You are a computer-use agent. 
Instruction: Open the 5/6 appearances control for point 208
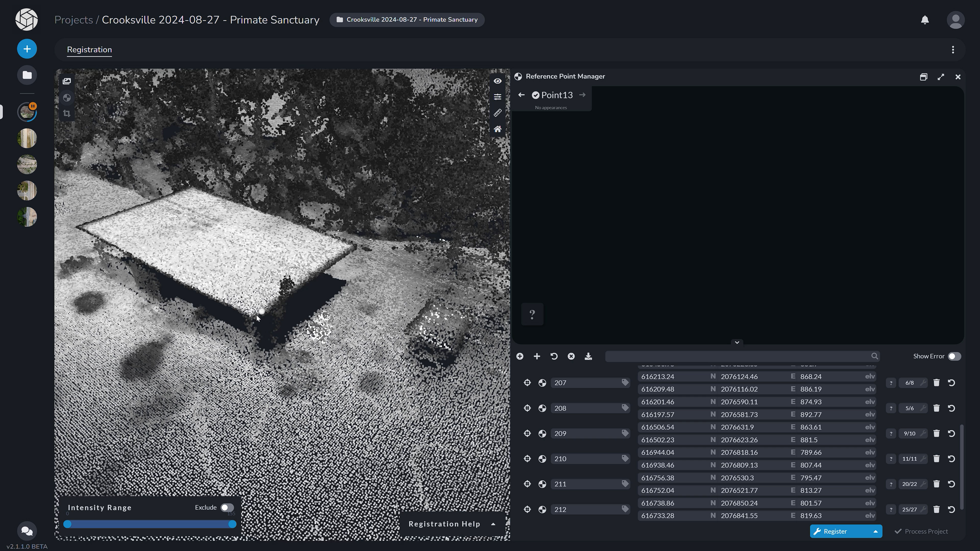(x=913, y=408)
